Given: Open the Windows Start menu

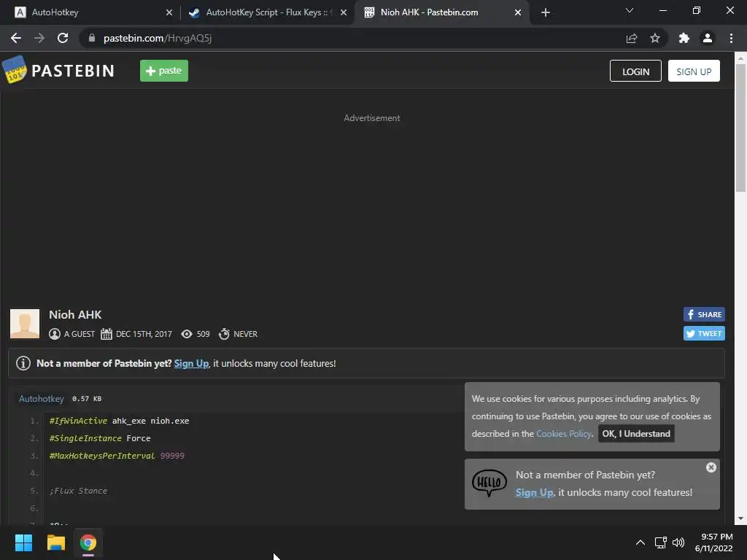Looking at the screenshot, I should pos(23,542).
